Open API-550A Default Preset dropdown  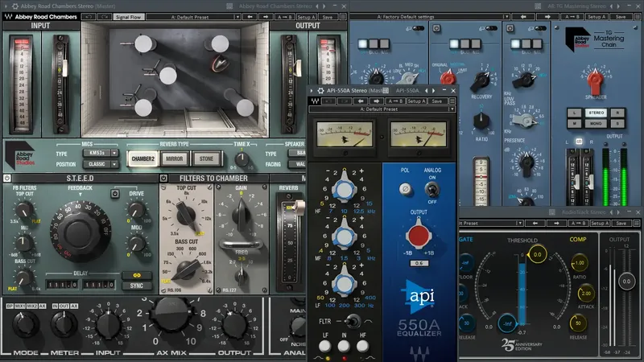tap(382, 109)
